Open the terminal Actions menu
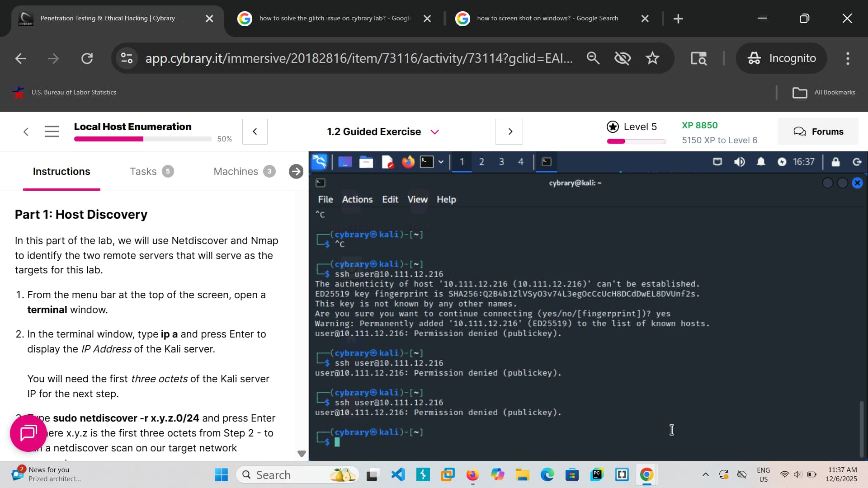The image size is (868, 488). (x=357, y=199)
